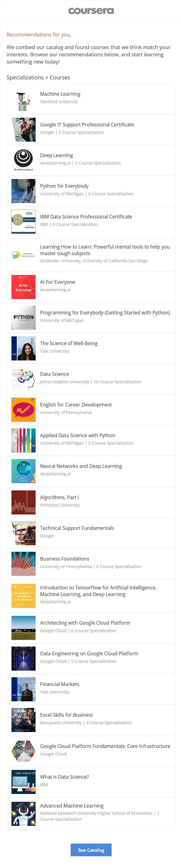Image resolution: width=181 pixels, height=868 pixels.
Task: Open Google IT Support Professional Certificate link
Action: coord(87,125)
